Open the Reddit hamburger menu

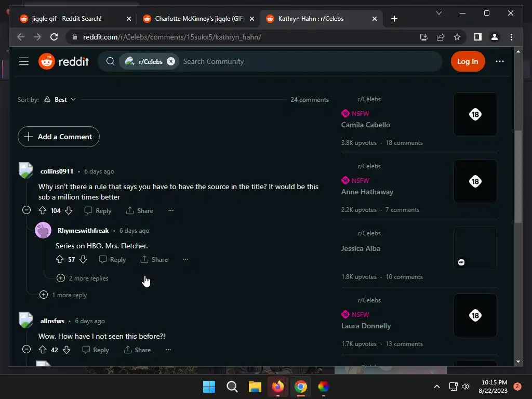[24, 61]
